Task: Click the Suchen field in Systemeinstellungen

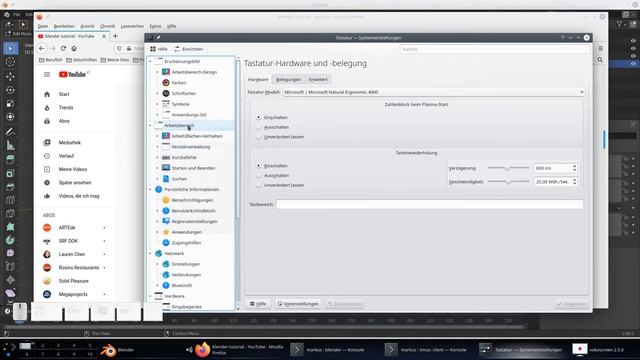Action: (495, 49)
